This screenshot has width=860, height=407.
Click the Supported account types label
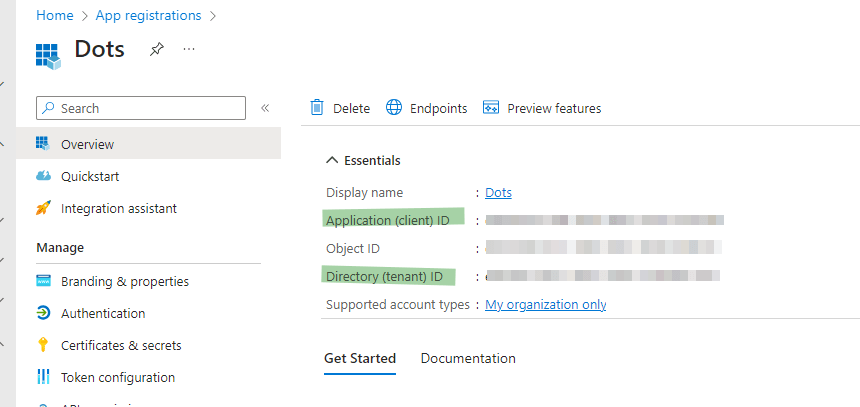coord(398,304)
